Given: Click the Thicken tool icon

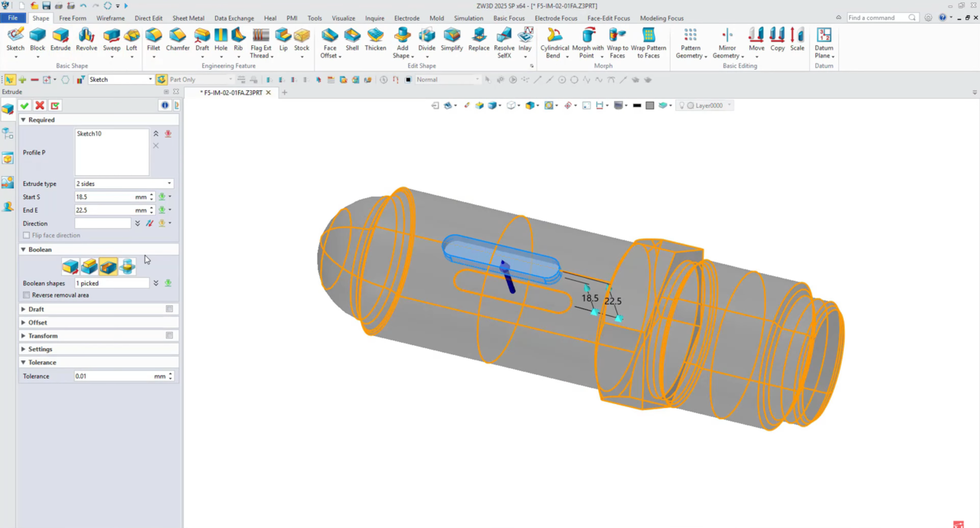Looking at the screenshot, I should [375, 39].
